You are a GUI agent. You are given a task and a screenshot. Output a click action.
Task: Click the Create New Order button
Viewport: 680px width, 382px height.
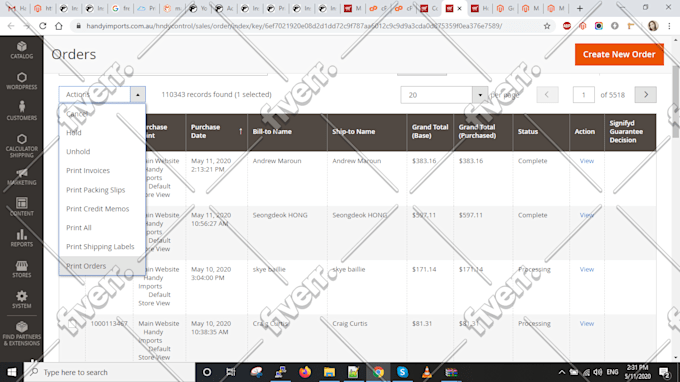(x=619, y=54)
